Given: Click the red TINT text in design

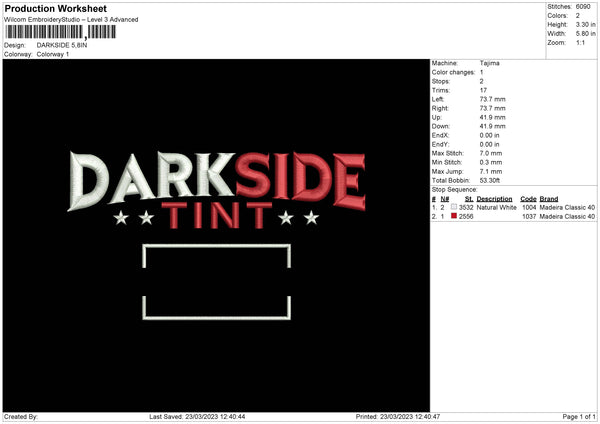Looking at the screenshot, I should click(216, 216).
